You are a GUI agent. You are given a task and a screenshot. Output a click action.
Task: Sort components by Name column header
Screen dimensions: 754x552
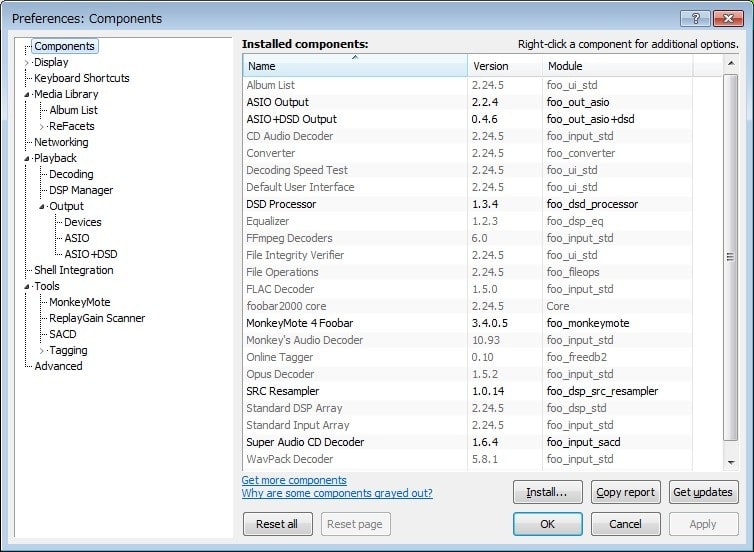point(354,66)
